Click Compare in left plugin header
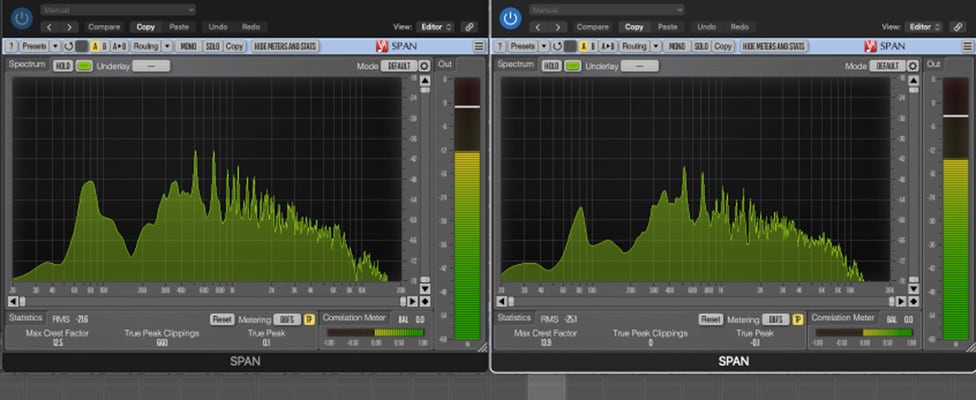976x400 pixels. coord(104,27)
